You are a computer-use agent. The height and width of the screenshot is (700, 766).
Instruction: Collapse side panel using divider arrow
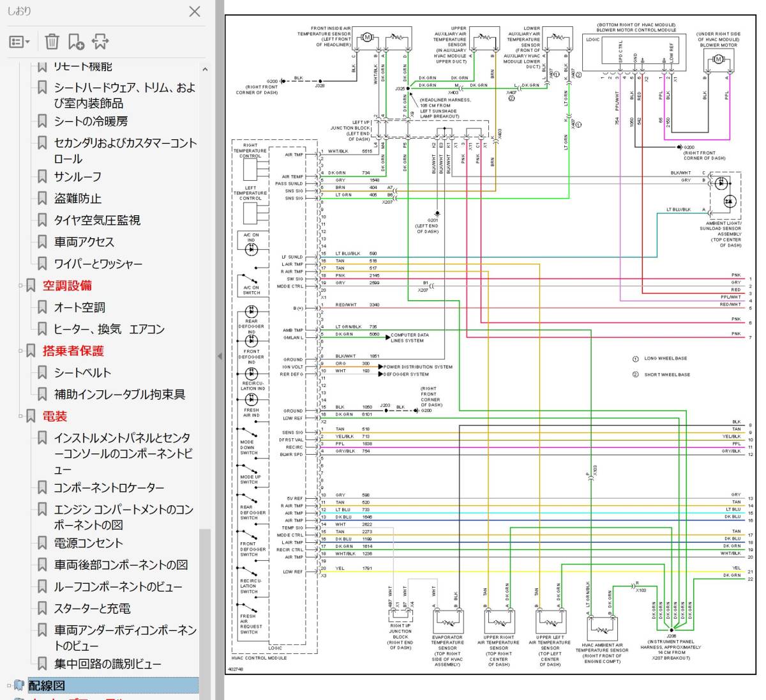coord(220,356)
